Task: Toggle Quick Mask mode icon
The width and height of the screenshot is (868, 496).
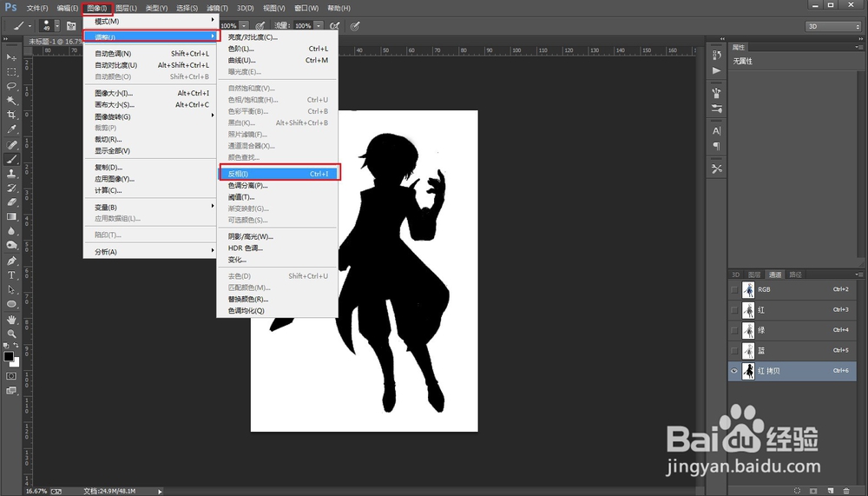Action: point(11,376)
